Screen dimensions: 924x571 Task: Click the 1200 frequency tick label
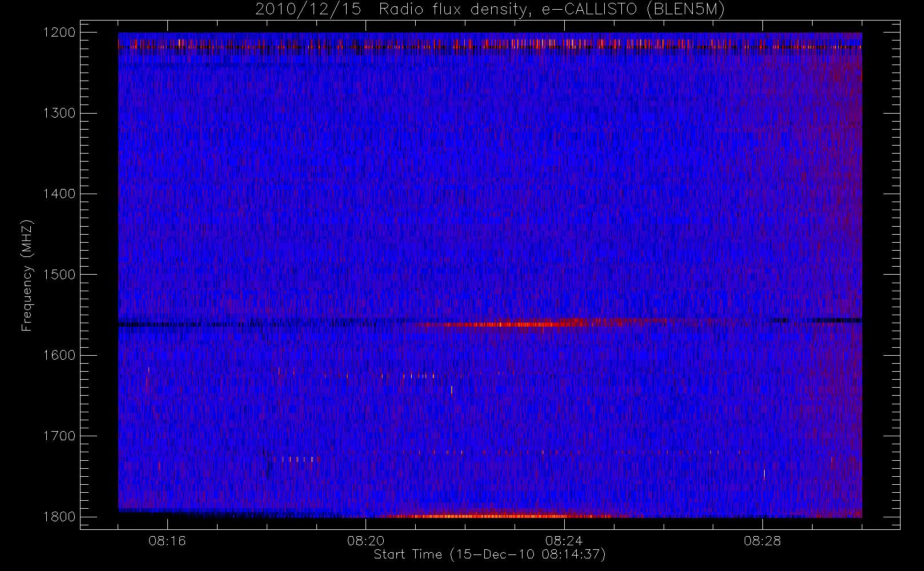click(60, 33)
